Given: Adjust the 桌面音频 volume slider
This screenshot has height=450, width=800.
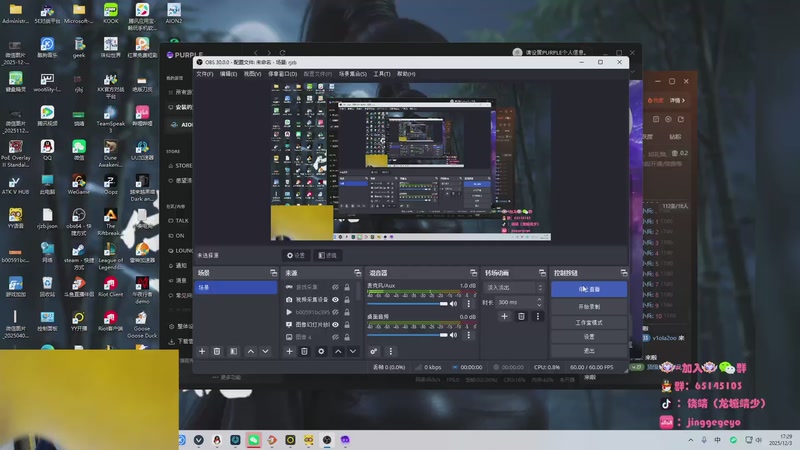Looking at the screenshot, I should (407, 335).
